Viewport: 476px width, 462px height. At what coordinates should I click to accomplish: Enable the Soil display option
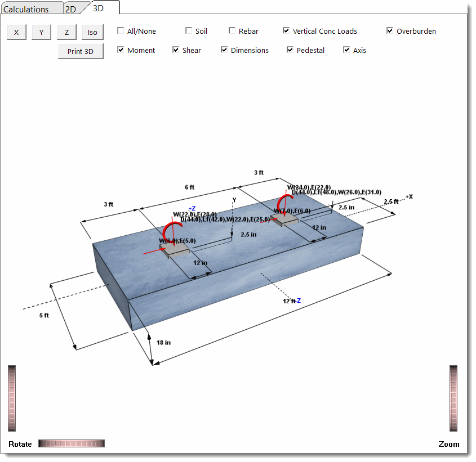[x=188, y=31]
